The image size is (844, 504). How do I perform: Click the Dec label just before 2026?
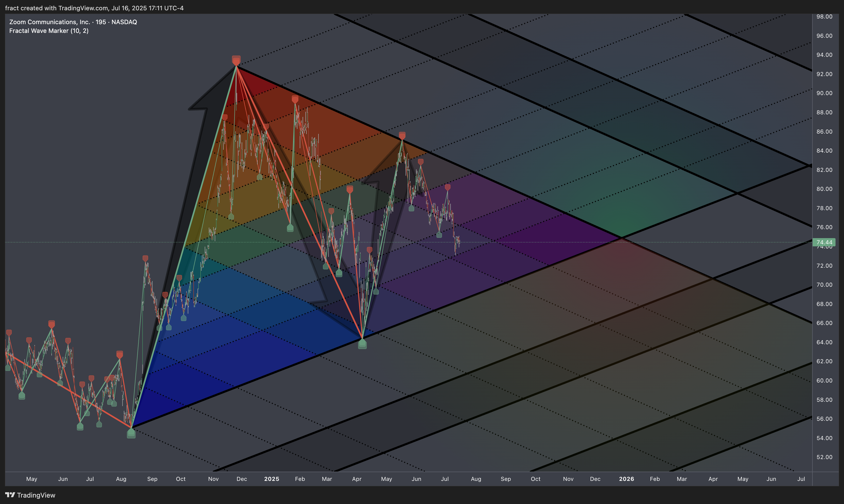[595, 479]
